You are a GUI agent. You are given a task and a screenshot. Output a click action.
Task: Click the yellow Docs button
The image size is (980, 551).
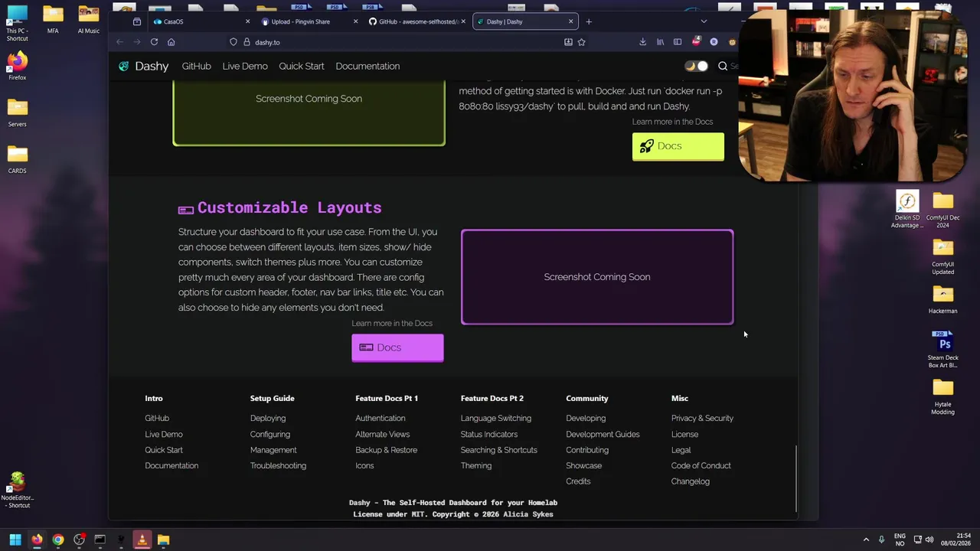678,146
